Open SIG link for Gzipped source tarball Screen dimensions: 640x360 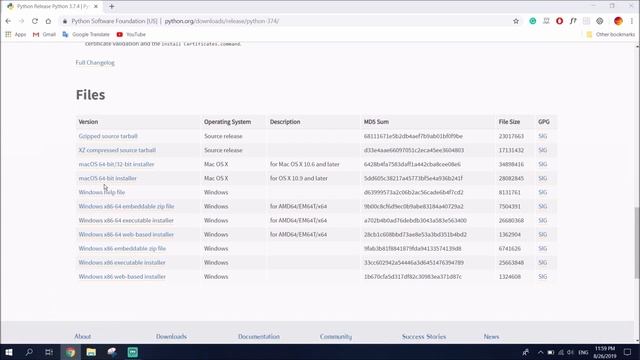(x=542, y=136)
